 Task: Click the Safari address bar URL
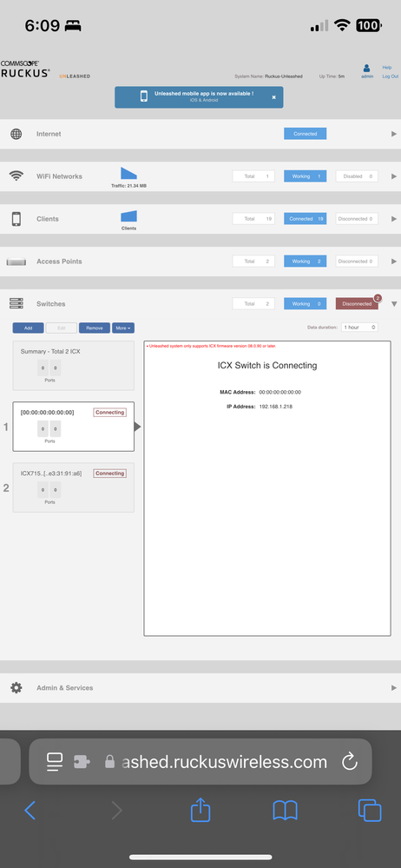tap(224, 762)
